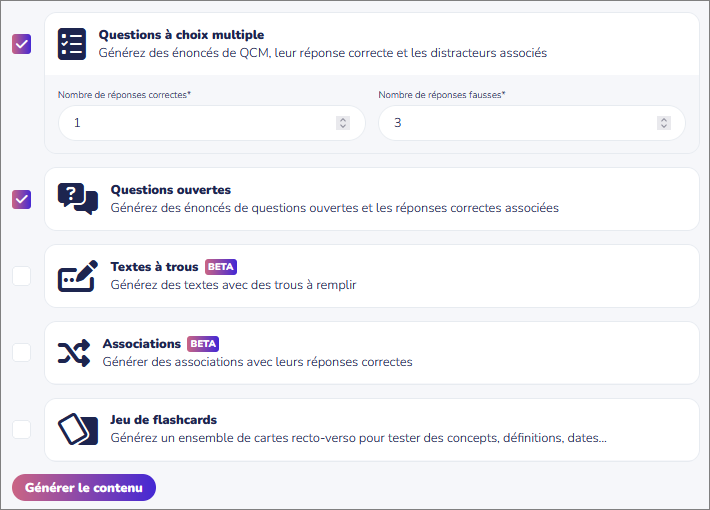Click the multiple choice questions list icon
This screenshot has height=510, width=710.
72,44
